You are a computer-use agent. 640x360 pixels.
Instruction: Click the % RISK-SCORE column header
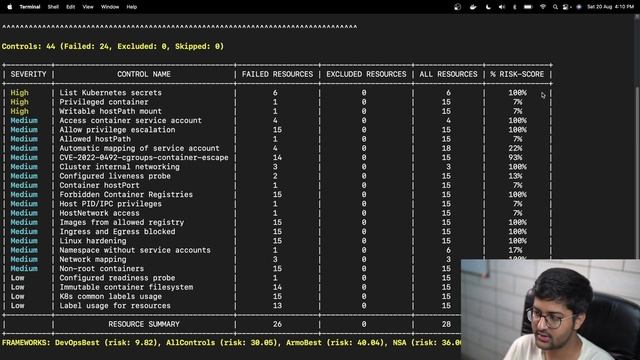[x=517, y=74]
